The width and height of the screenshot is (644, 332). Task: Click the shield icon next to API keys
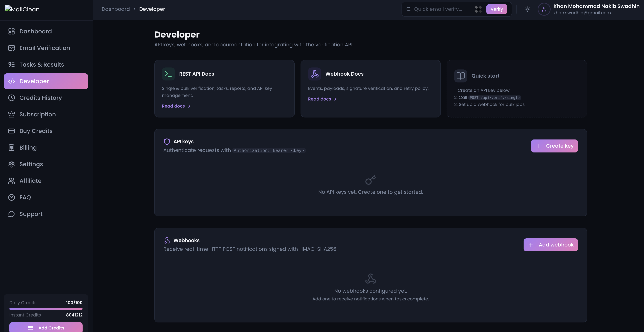(167, 142)
